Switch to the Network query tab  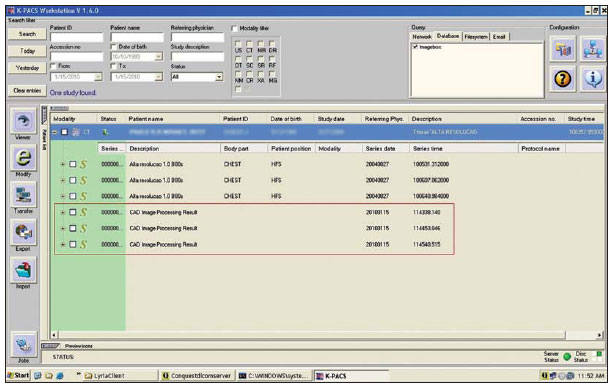click(x=422, y=37)
